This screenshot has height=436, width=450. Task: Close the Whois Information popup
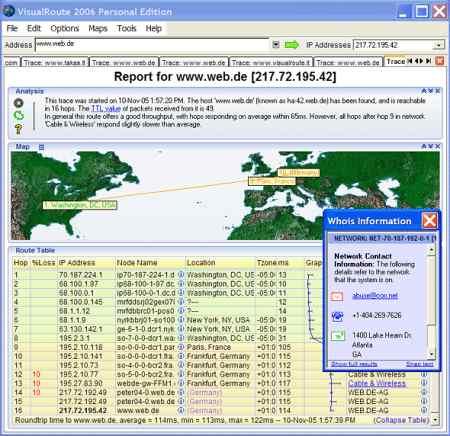click(429, 221)
